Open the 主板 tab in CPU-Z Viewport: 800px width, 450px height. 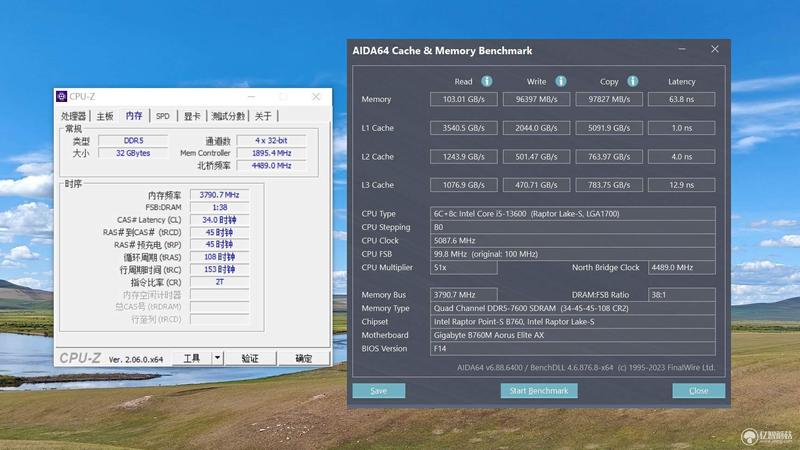tap(105, 116)
